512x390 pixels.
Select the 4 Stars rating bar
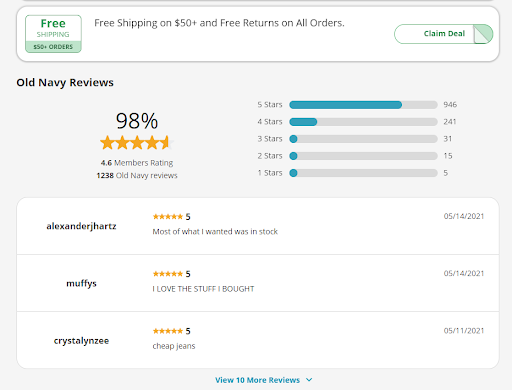[363, 122]
